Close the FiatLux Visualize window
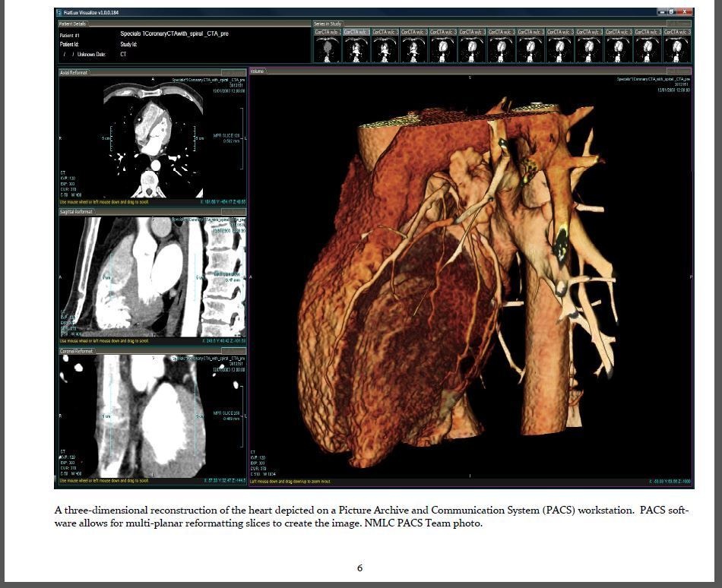722x588 pixels. tap(686, 11)
